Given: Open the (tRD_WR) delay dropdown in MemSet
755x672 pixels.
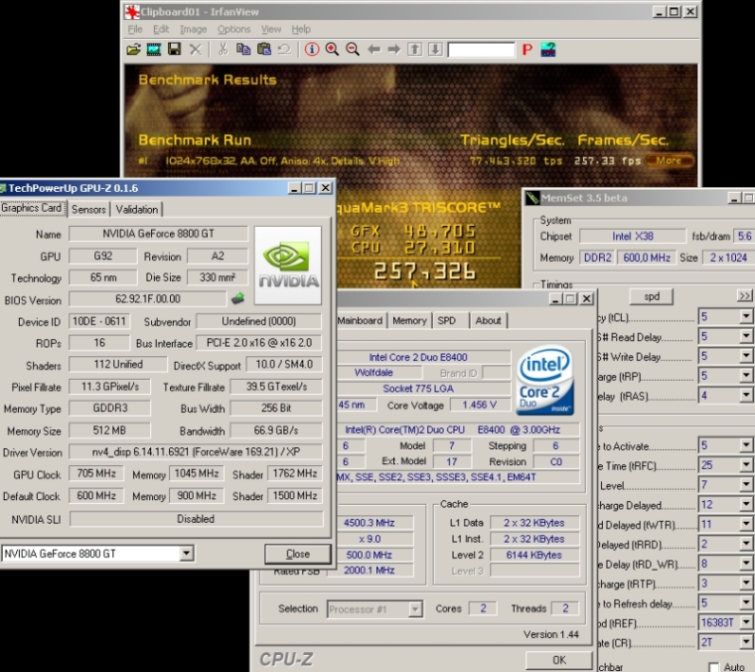Looking at the screenshot, I should click(746, 563).
